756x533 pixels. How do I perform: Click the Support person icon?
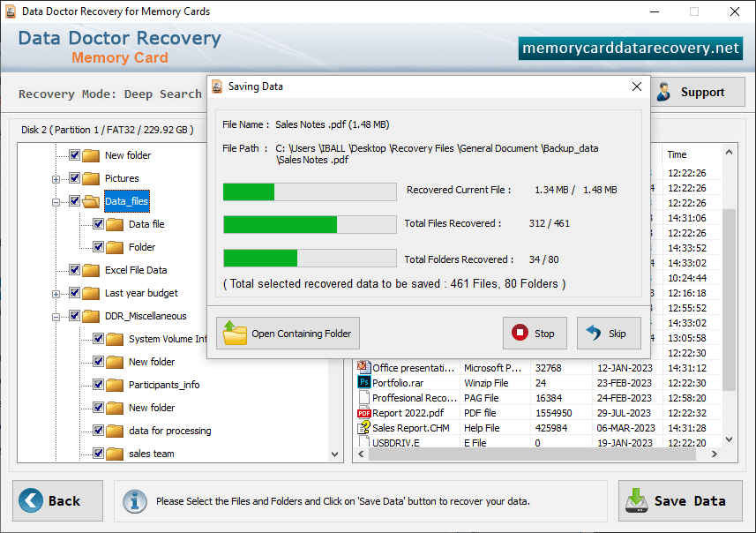point(663,92)
